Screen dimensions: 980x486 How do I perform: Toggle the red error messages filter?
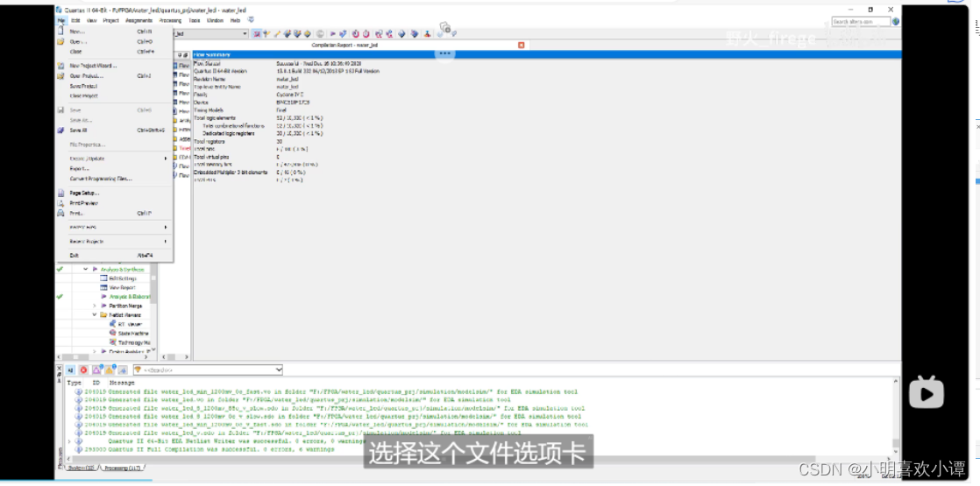(83, 370)
